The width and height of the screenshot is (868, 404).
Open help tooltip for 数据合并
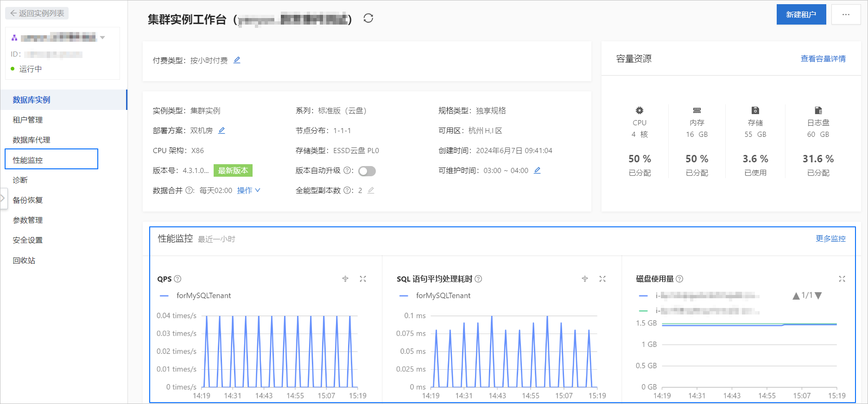pyautogui.click(x=189, y=190)
